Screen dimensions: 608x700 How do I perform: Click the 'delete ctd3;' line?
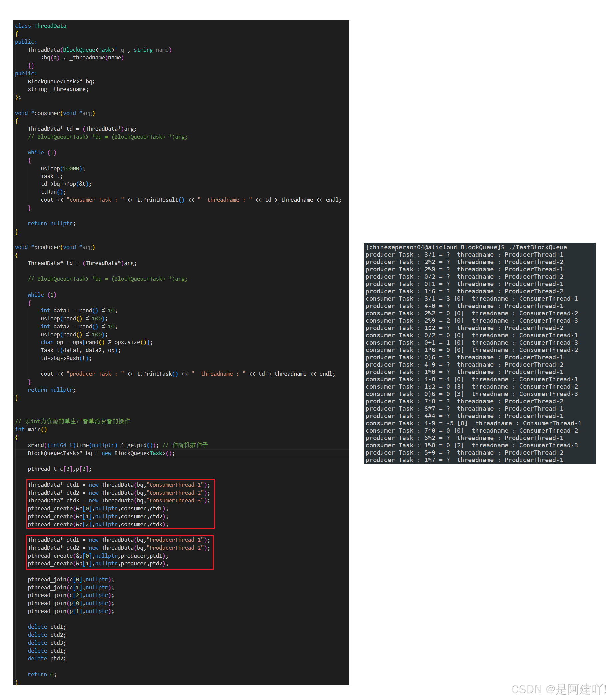(47, 643)
